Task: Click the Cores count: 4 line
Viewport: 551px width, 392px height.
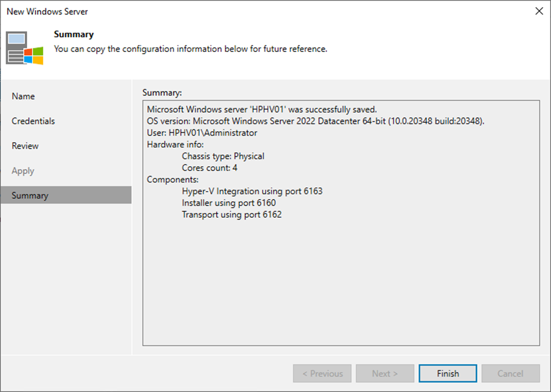Action: 210,168
